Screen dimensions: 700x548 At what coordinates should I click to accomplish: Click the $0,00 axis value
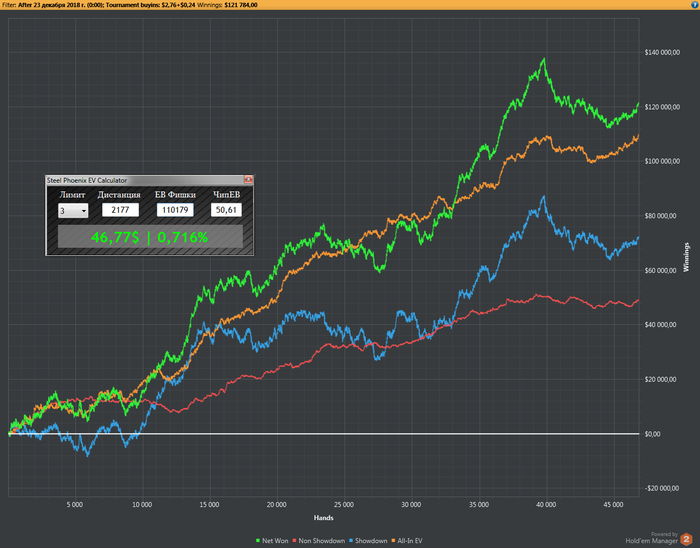652,434
